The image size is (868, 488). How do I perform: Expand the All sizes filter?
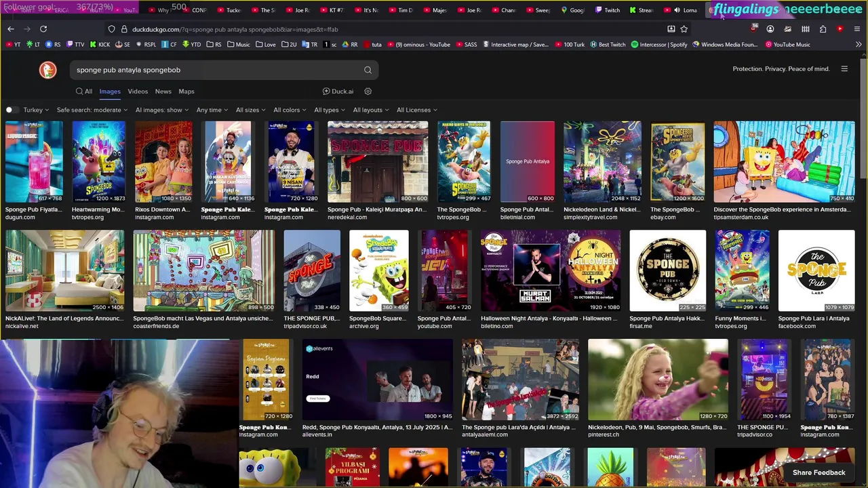coord(251,110)
